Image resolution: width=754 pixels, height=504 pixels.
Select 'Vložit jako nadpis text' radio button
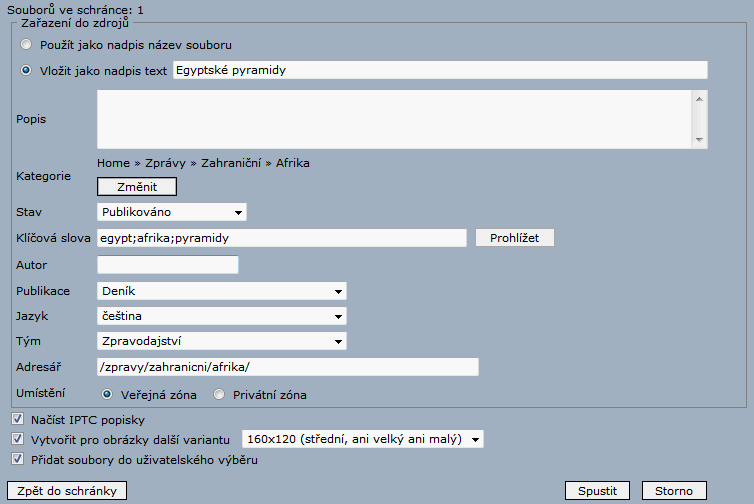[x=27, y=70]
